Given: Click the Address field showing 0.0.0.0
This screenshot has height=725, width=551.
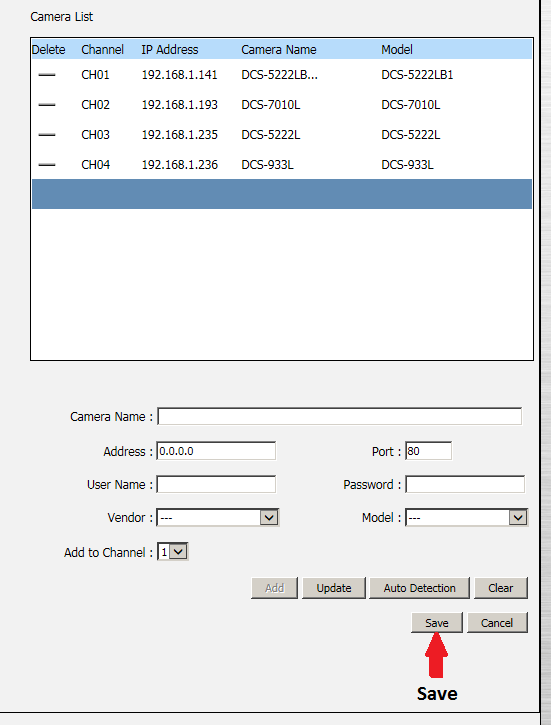Looking at the screenshot, I should (216, 451).
